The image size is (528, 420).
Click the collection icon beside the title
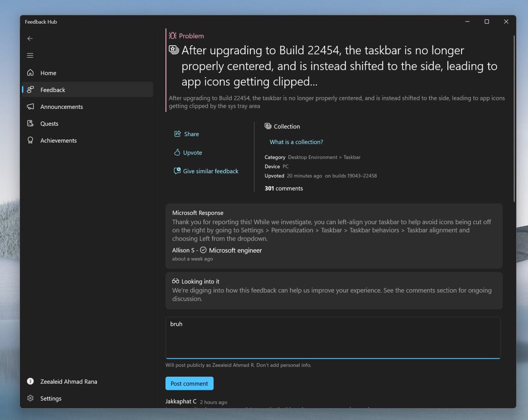tap(174, 50)
